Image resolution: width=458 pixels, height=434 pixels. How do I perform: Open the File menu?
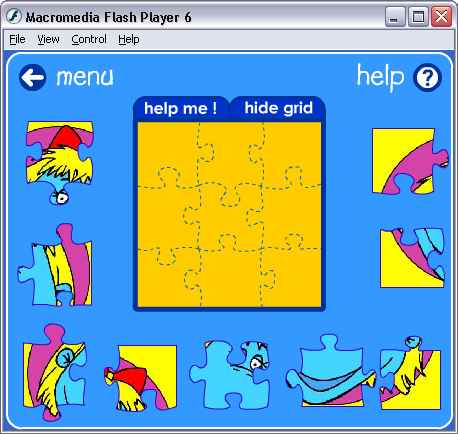point(17,39)
